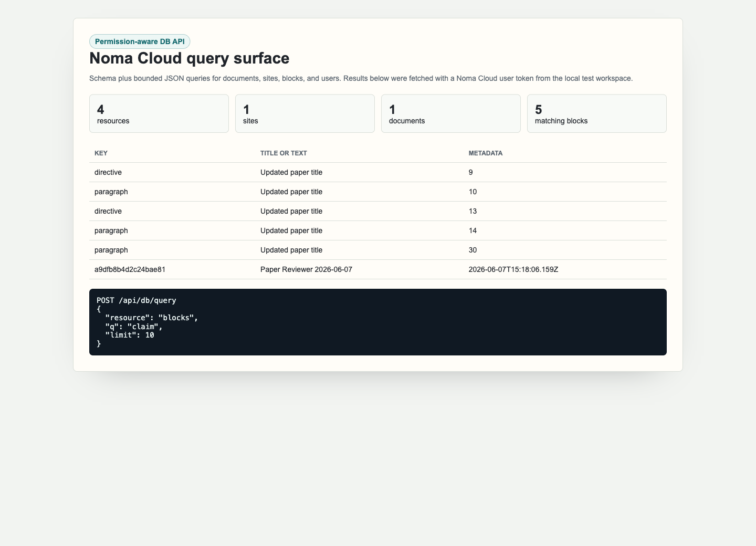Select the 1 sites stat card
This screenshot has width=756, height=546.
305,113
